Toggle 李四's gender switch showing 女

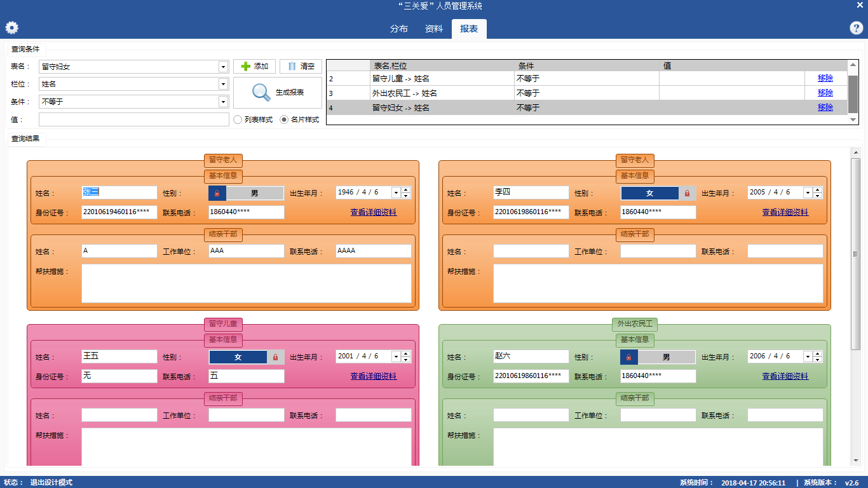tap(658, 193)
